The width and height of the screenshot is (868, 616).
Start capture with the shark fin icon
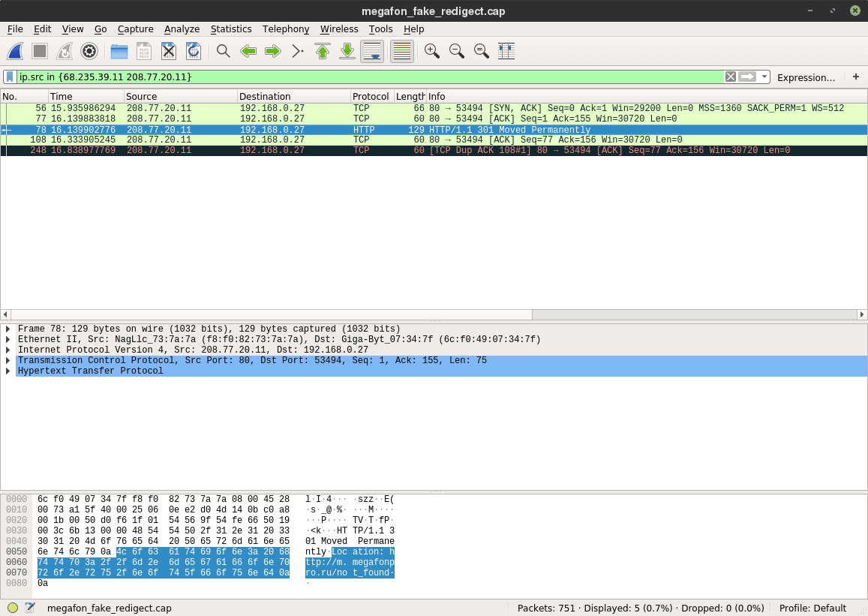tap(15, 51)
